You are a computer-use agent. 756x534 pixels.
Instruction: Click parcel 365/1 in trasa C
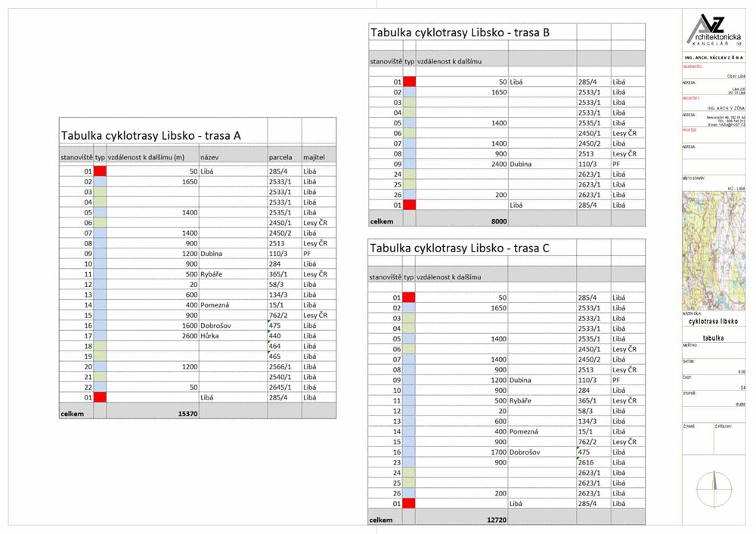point(587,400)
